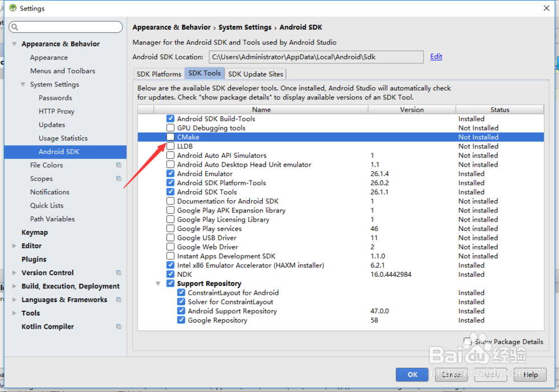Image resolution: width=559 pixels, height=392 pixels.
Task: Uncheck the NDK checkbox
Action: point(170,275)
